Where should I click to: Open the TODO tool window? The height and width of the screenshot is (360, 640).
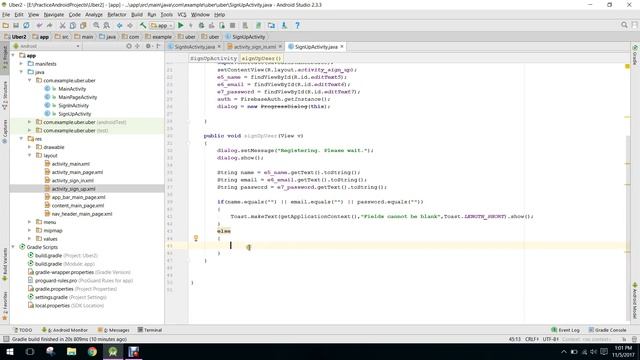click(23, 330)
